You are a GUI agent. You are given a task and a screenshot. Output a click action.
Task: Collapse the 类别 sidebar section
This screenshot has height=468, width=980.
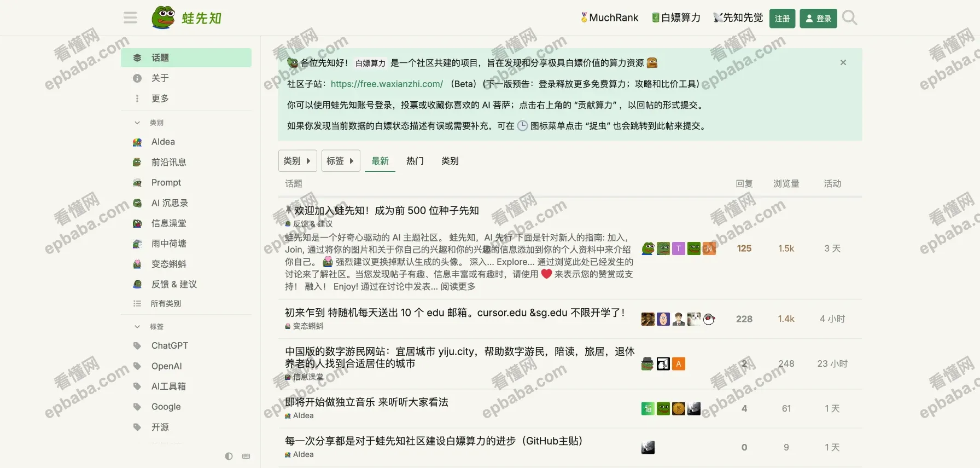[149, 123]
